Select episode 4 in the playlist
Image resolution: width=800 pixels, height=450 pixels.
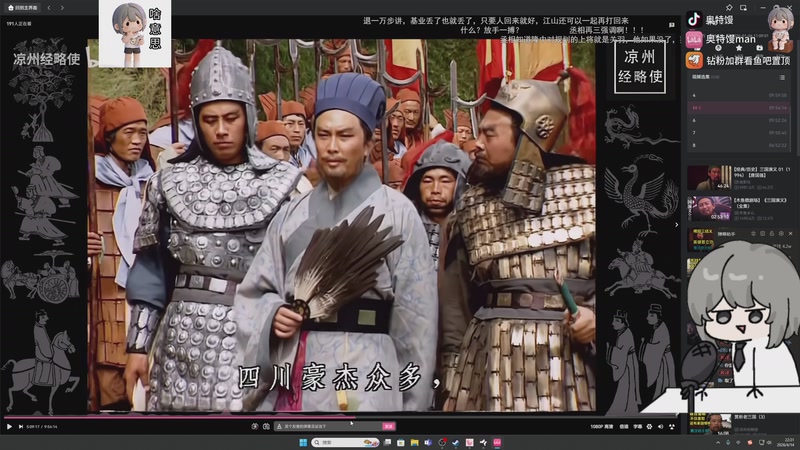(x=739, y=95)
